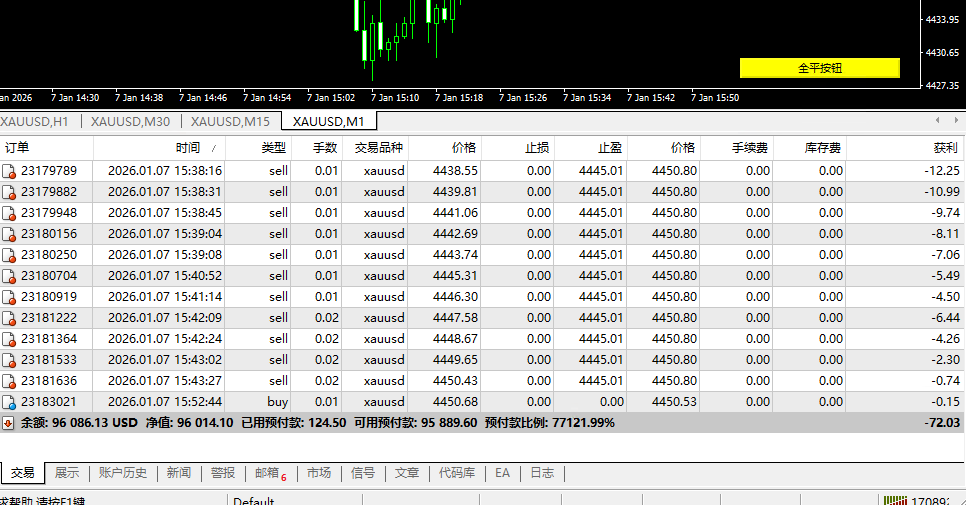The height and width of the screenshot is (505, 966).
Task: Open the 账户历史 terminal tab
Action: tap(123, 472)
